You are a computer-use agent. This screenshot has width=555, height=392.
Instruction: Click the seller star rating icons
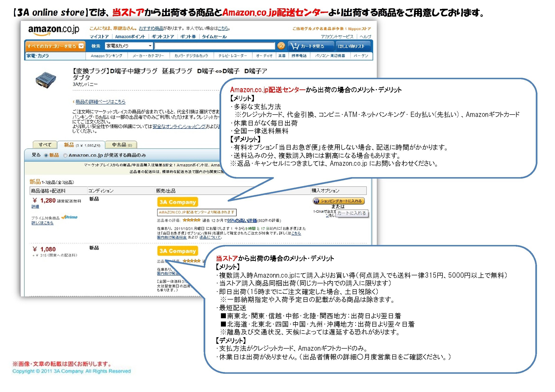pyautogui.click(x=191, y=220)
